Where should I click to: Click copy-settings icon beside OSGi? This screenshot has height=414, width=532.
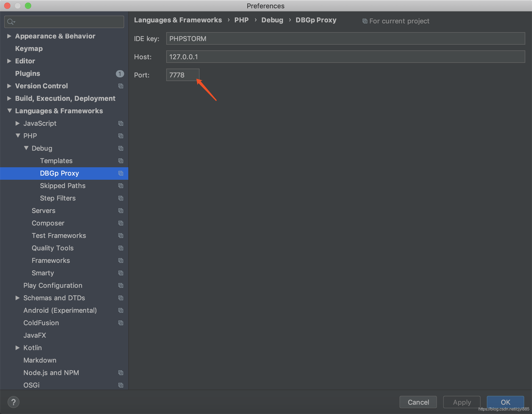[x=121, y=385]
